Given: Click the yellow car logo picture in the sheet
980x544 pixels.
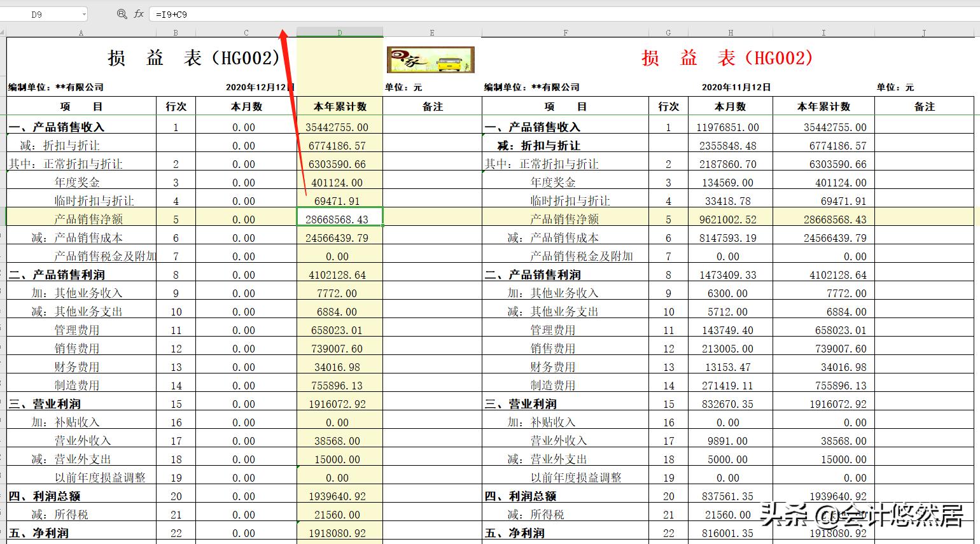Looking at the screenshot, I should click(x=430, y=59).
